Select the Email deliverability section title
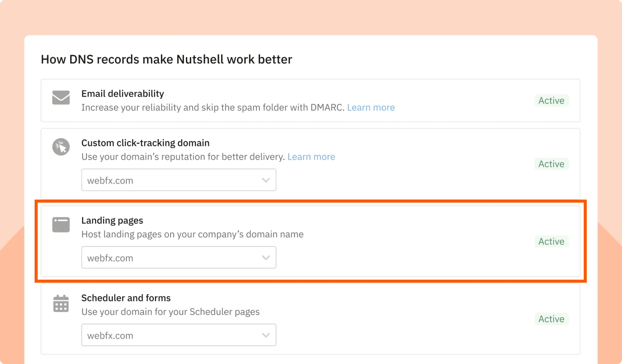The height and width of the screenshot is (364, 622). click(x=123, y=93)
